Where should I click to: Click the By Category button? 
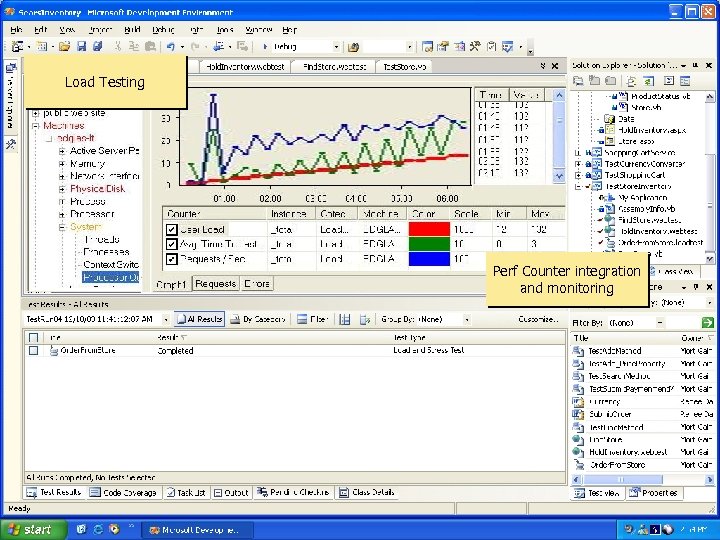(x=258, y=319)
